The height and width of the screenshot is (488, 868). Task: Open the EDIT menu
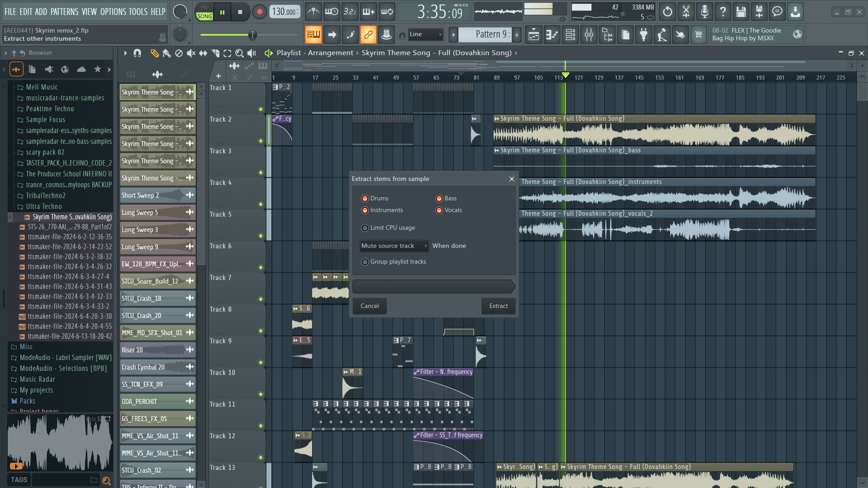pos(26,12)
